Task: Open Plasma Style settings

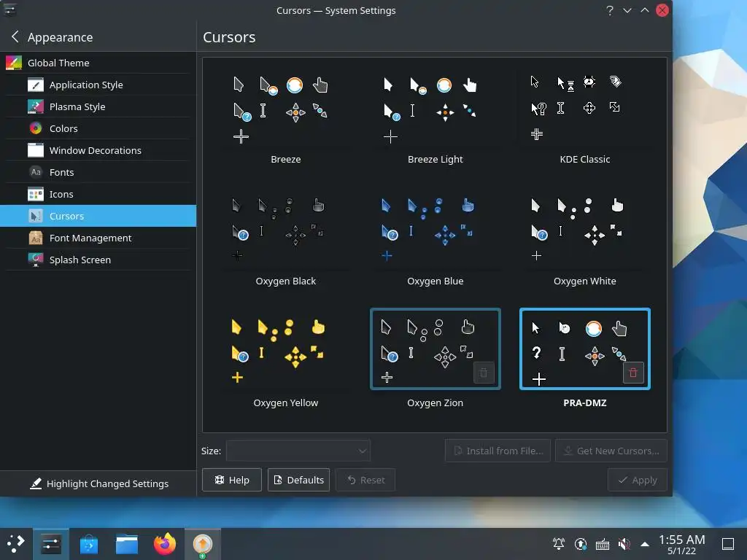Action: [x=98, y=106]
